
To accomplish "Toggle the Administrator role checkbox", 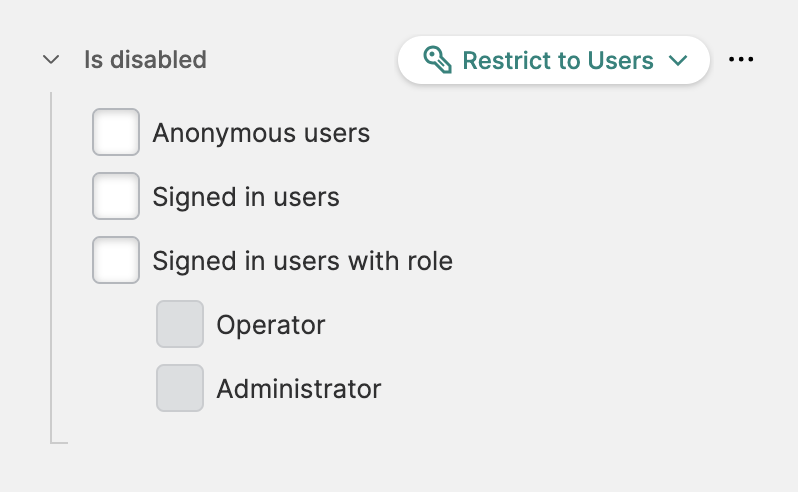I will (180, 389).
